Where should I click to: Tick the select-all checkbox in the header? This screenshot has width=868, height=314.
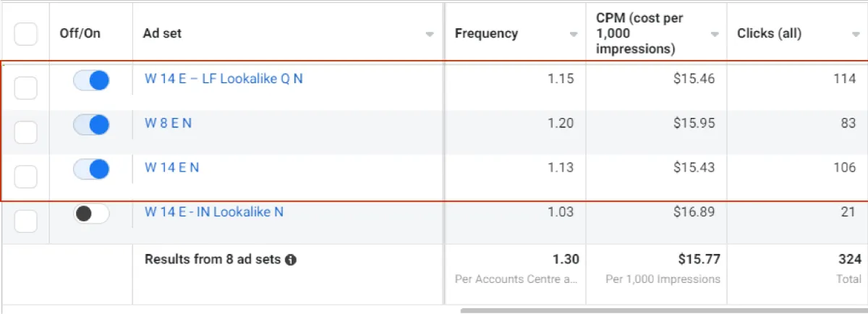tap(26, 34)
